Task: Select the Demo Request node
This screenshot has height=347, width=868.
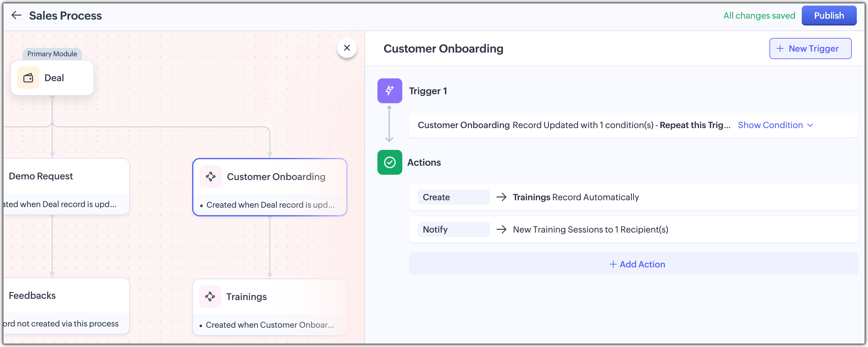Action: 41,176
